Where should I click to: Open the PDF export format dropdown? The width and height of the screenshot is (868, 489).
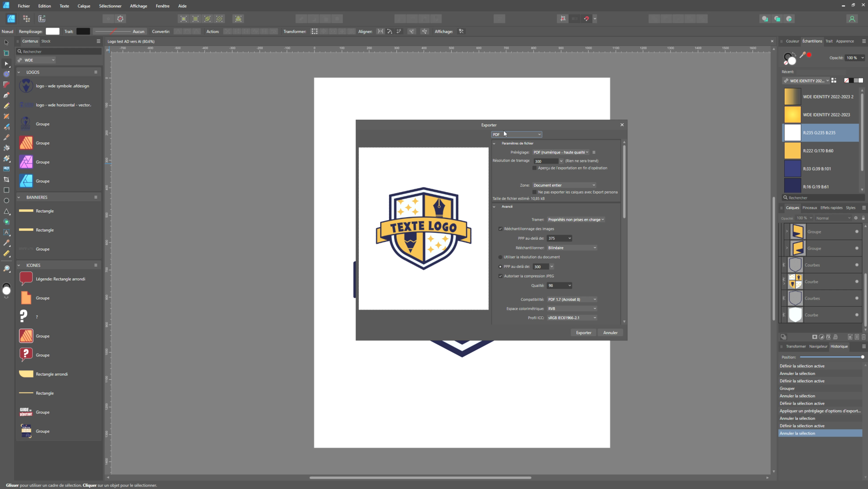click(x=516, y=135)
